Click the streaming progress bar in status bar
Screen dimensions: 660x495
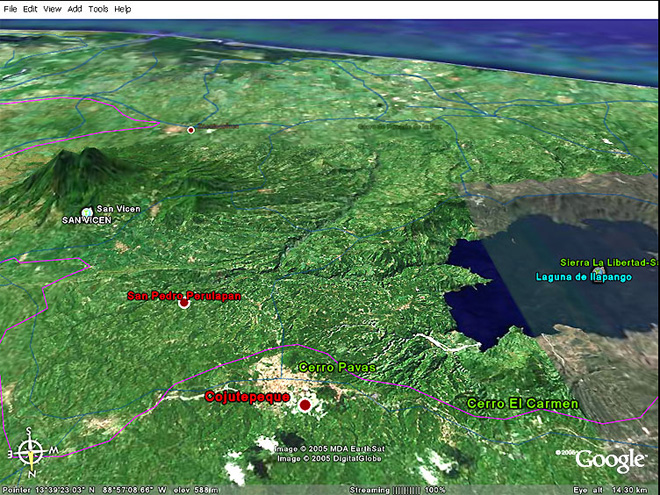(407, 490)
